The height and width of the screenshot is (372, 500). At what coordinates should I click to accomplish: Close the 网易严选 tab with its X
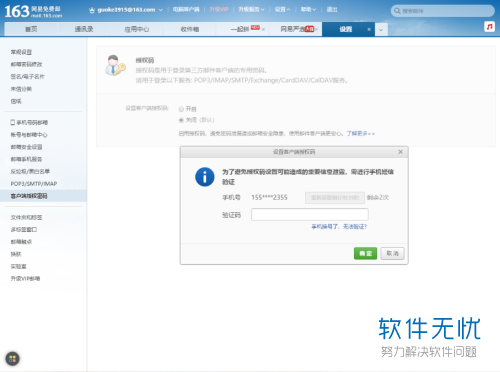point(316,29)
